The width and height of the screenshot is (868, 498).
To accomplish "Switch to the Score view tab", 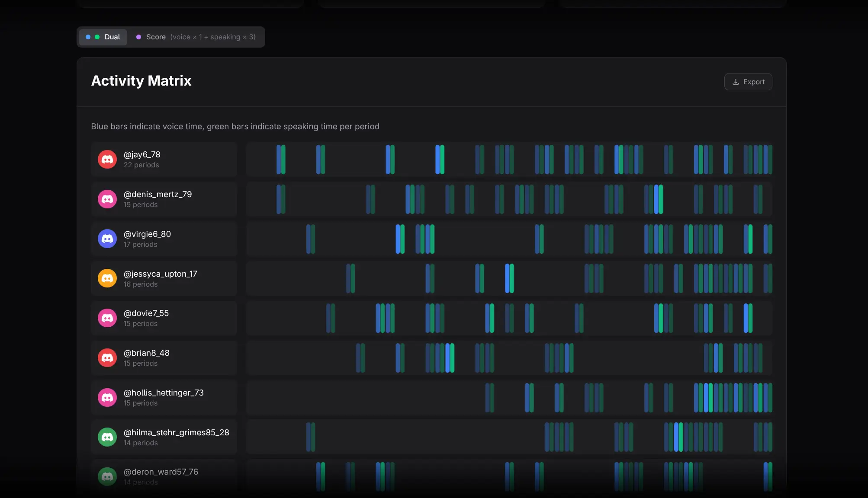I will [196, 37].
